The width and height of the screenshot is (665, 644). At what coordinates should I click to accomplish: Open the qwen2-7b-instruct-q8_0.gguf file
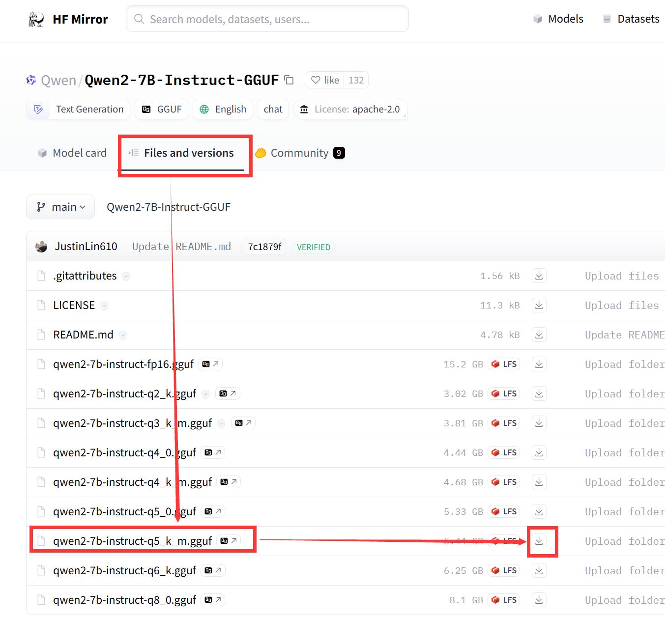pos(124,600)
